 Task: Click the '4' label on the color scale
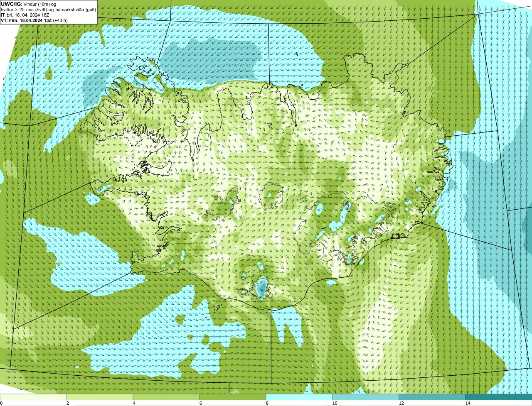[x=134, y=403]
